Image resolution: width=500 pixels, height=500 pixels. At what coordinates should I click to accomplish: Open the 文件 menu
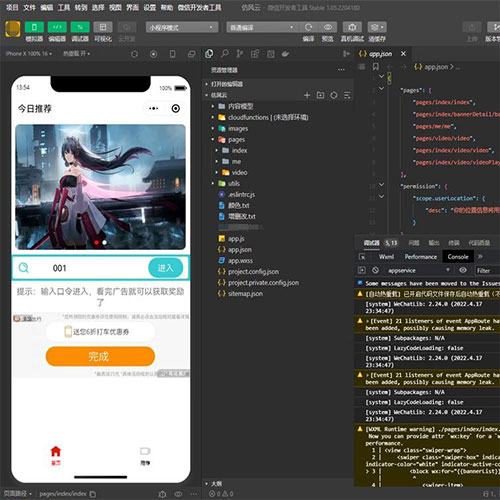click(29, 7)
